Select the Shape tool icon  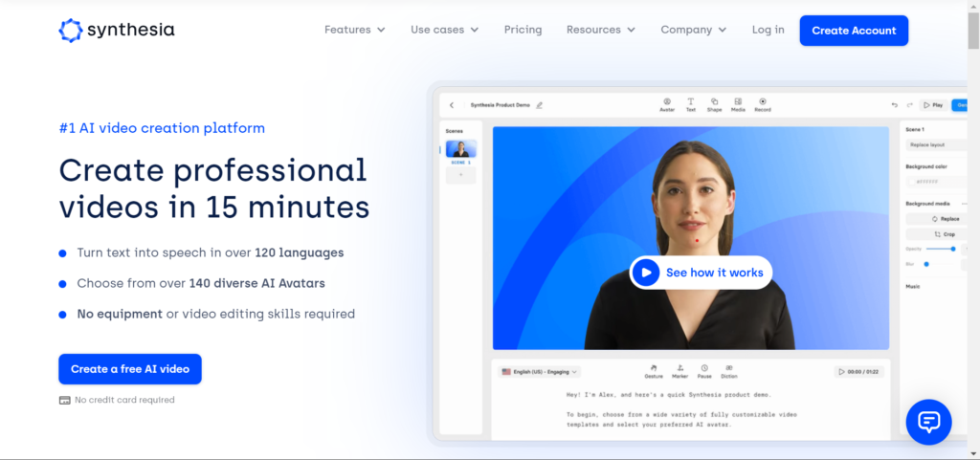[x=714, y=103]
